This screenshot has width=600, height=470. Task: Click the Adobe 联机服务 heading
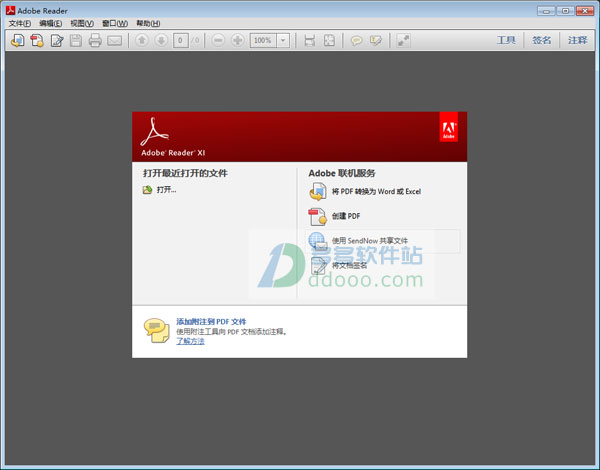coord(342,173)
